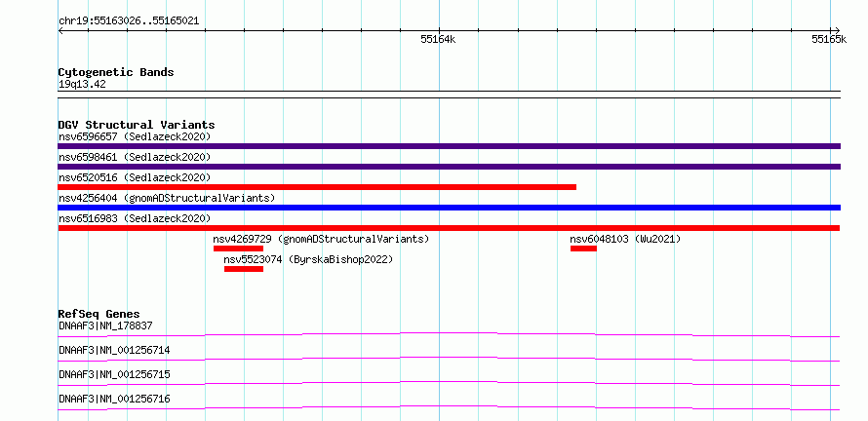Select the 19q13.42 band label
868x421 pixels.
coord(82,85)
